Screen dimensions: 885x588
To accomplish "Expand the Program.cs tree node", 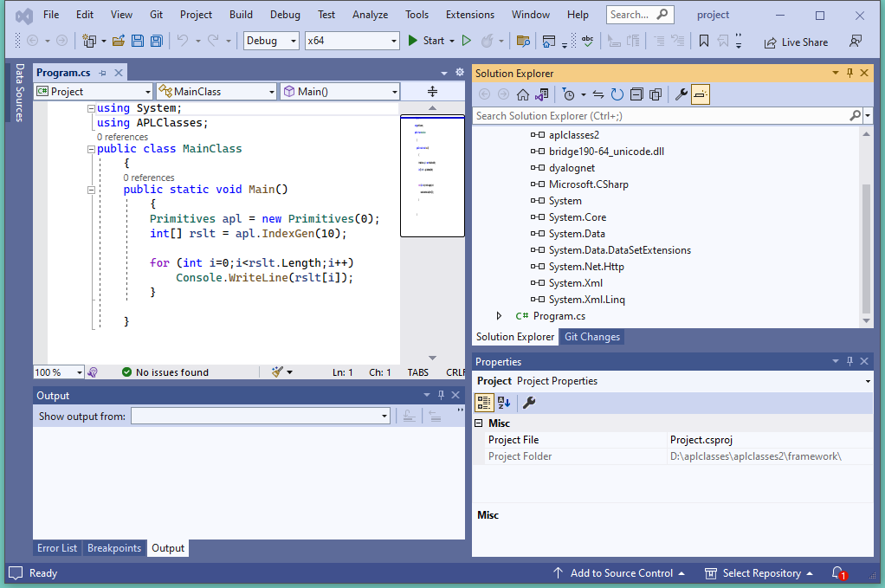I will 499,316.
